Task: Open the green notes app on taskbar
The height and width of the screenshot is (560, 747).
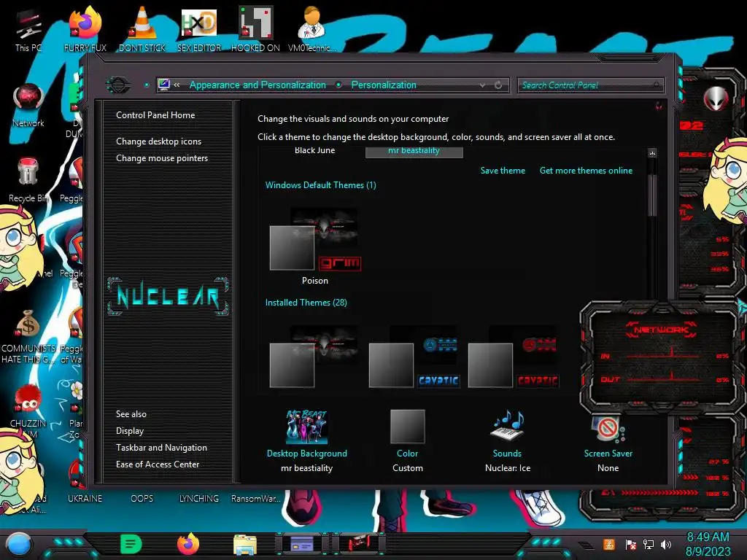Action: tap(131, 544)
